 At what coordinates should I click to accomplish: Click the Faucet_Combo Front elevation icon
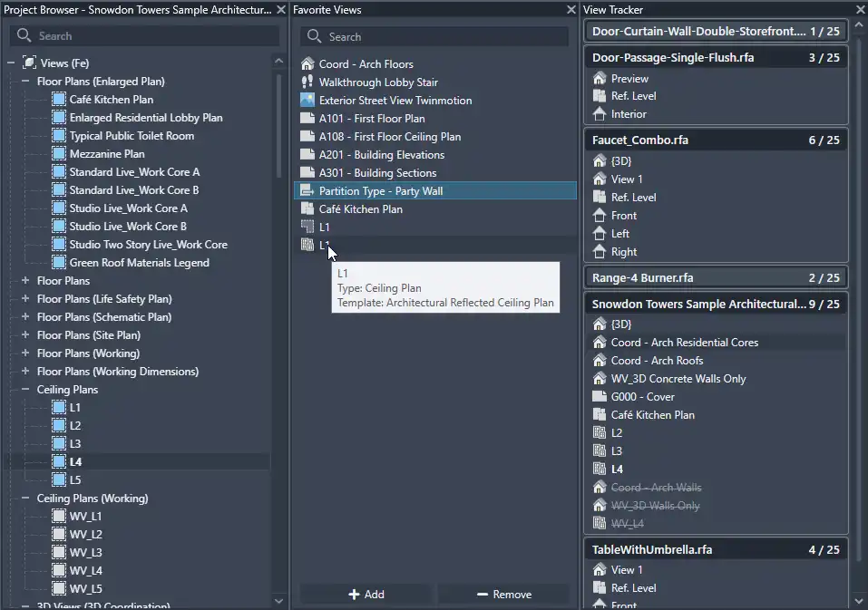(600, 215)
